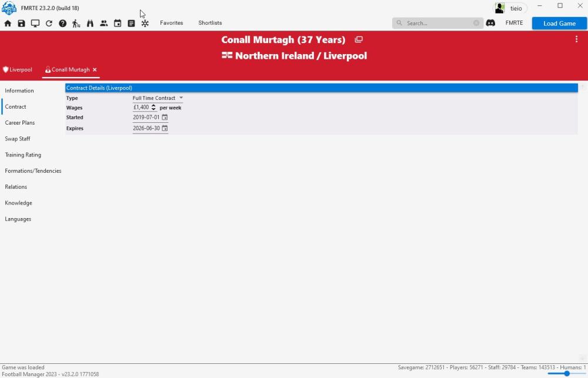Click the snowflake freeze icon
Viewport: 588px width, 378px height.
pyautogui.click(x=145, y=24)
